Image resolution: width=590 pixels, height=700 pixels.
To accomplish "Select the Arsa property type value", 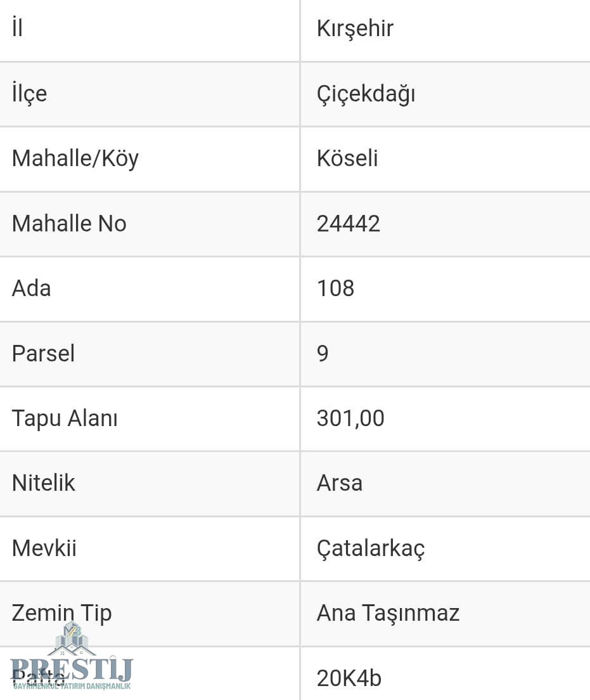I will (x=340, y=483).
